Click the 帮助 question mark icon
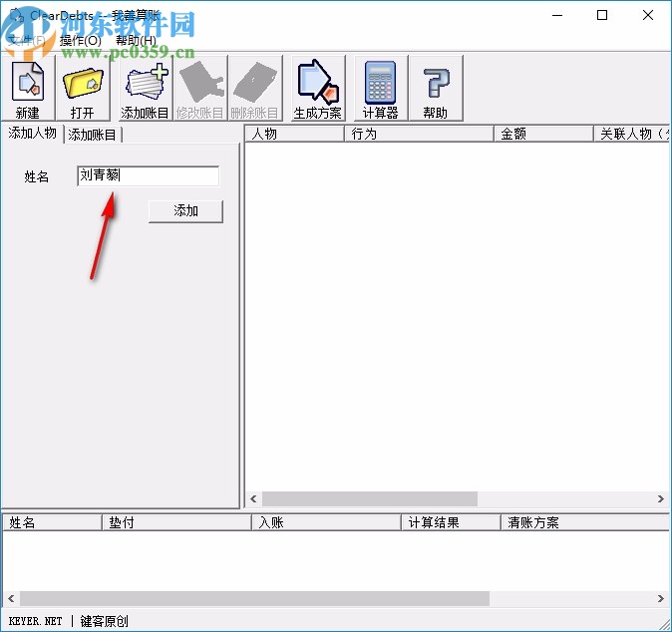Image resolution: width=672 pixels, height=632 pixels. point(436,88)
